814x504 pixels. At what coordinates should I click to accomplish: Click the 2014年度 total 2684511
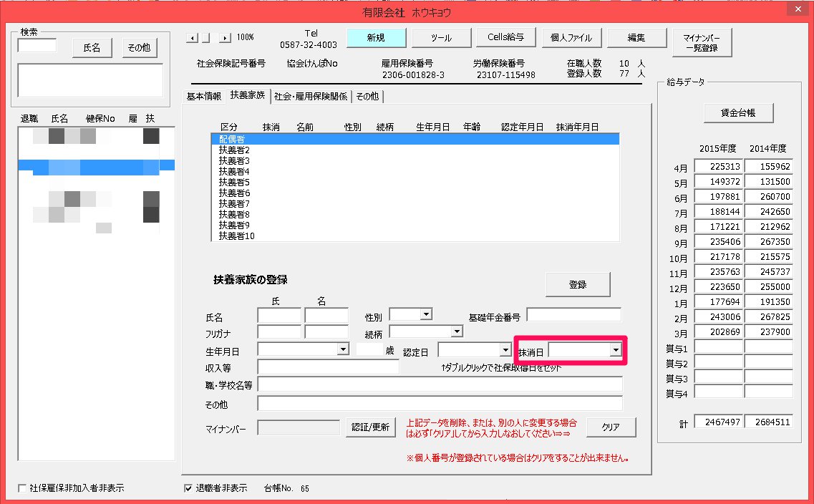(769, 422)
